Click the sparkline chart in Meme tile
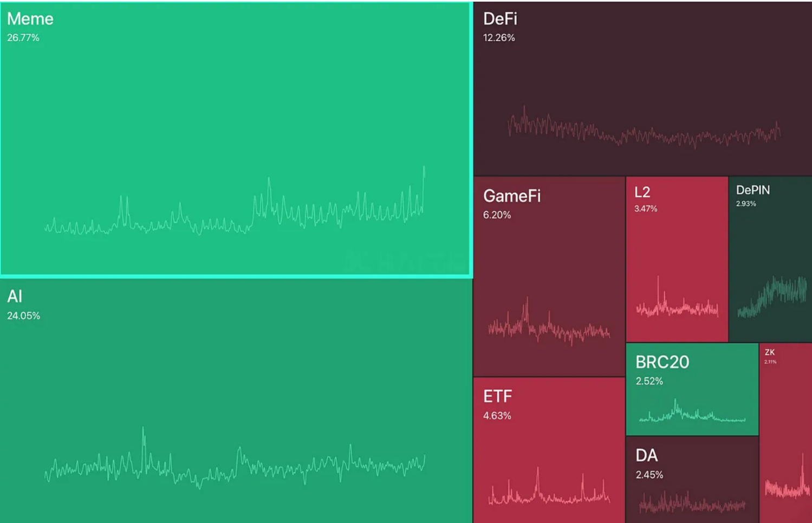Screen dimensions: 812x523 (235, 201)
